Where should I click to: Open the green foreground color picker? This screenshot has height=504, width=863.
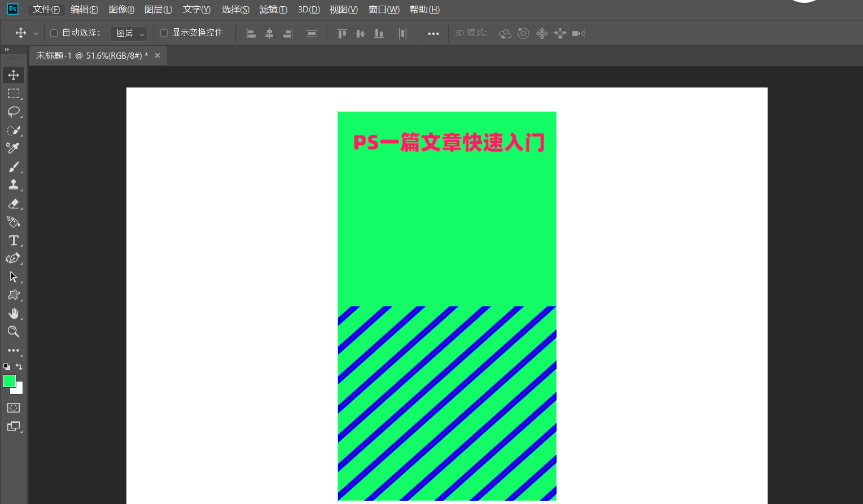pos(9,381)
